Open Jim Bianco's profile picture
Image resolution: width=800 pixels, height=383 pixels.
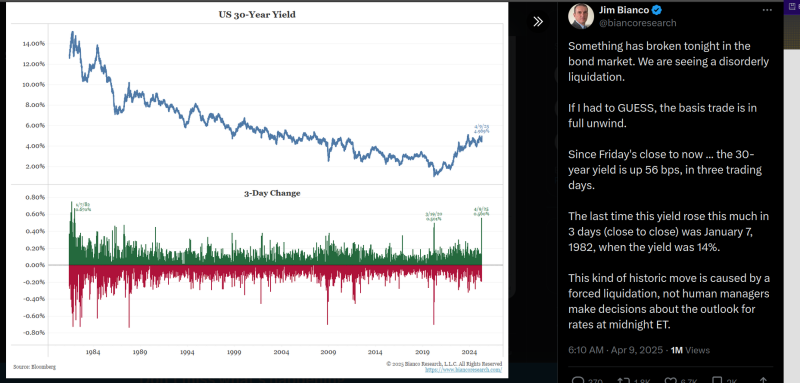[x=581, y=16]
